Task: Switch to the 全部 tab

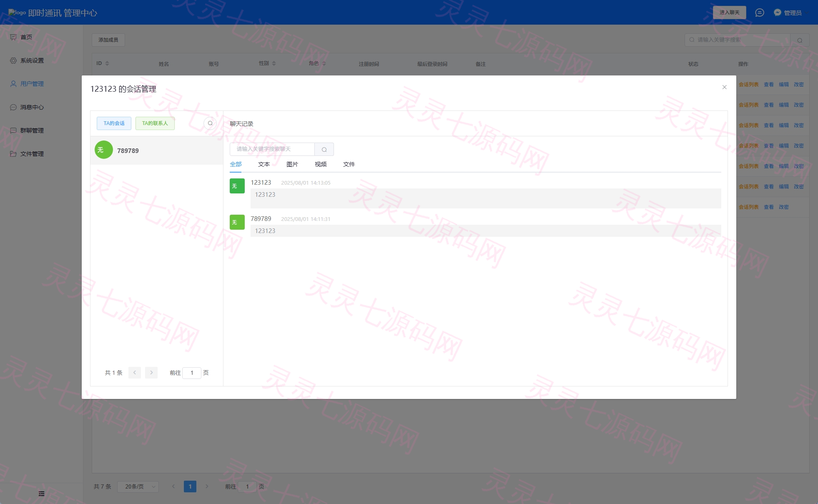Action: 236,164
